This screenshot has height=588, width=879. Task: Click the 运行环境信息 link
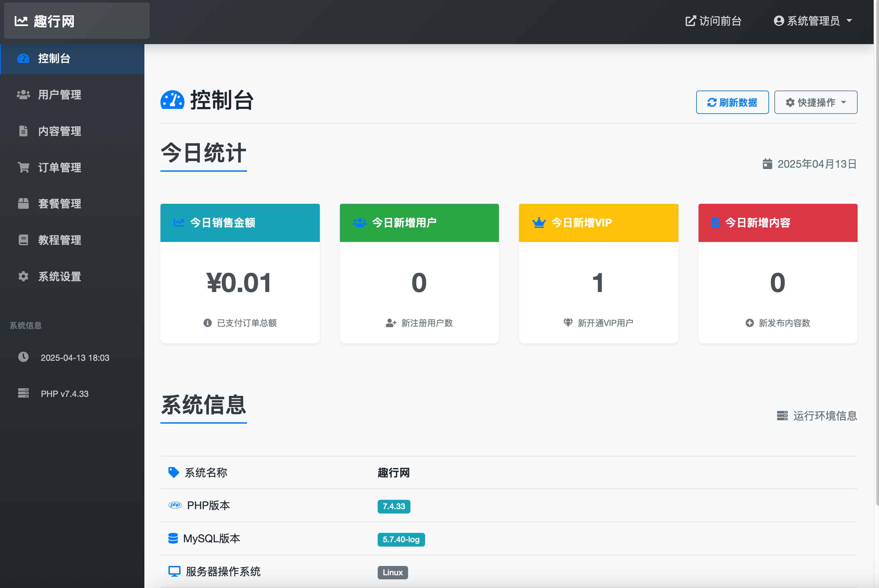[824, 416]
